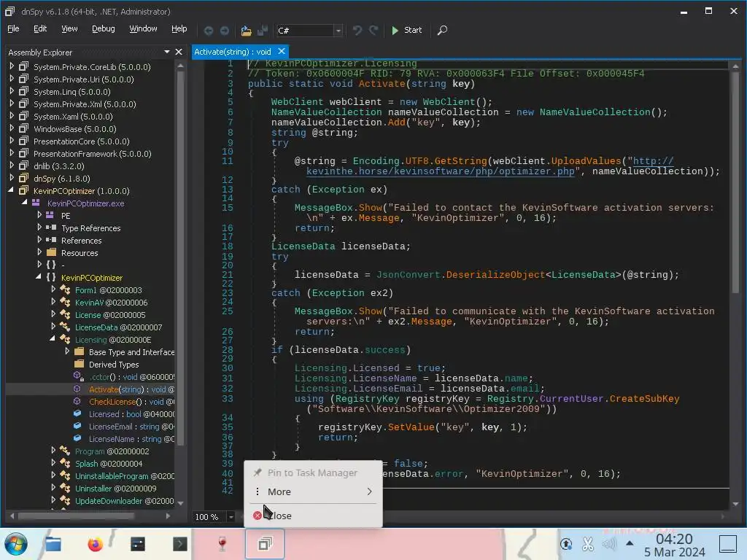The height and width of the screenshot is (560, 747).
Task: Open the View menu
Action: (x=69, y=28)
